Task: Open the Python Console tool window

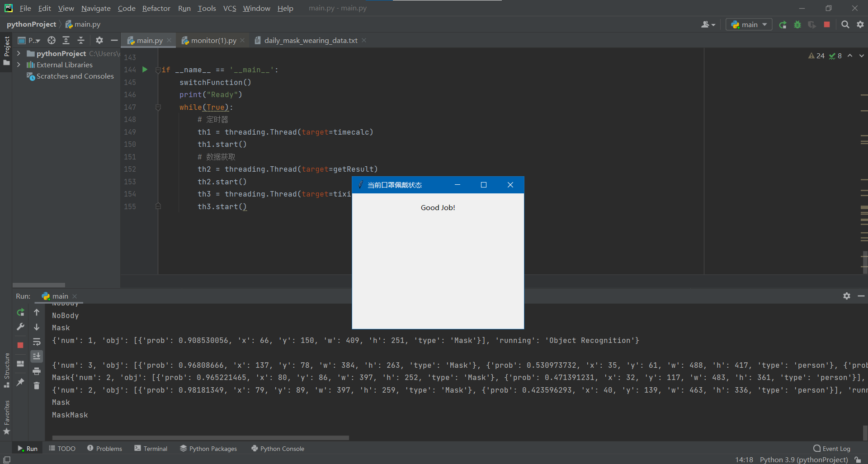Action: pos(278,448)
